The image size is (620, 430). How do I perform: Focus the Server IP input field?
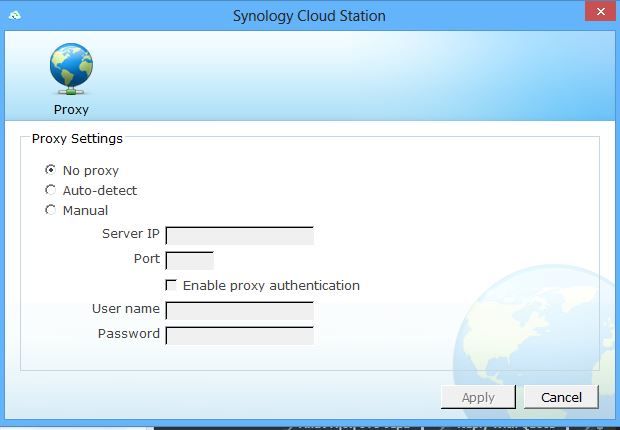239,236
